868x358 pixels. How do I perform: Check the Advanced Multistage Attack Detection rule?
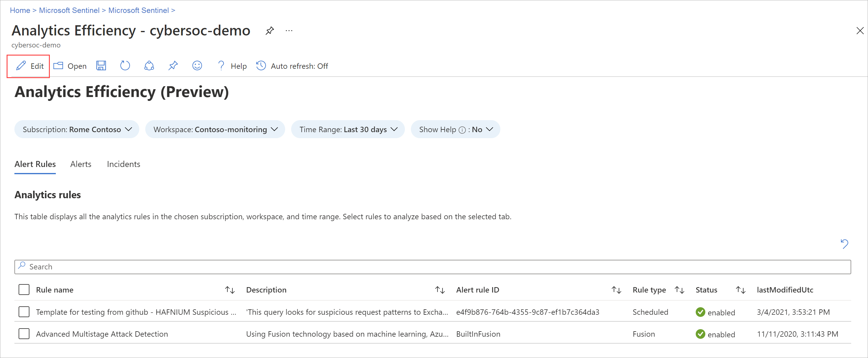pyautogui.click(x=24, y=334)
